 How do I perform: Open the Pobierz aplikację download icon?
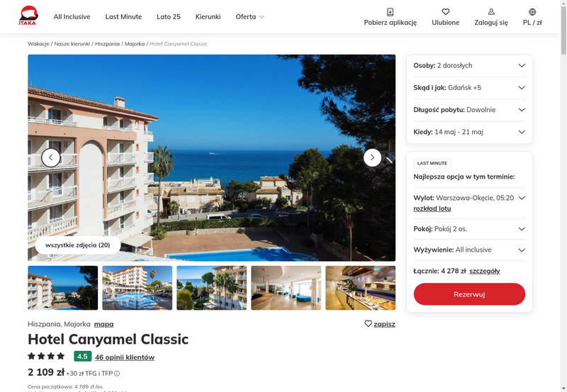pos(391,12)
